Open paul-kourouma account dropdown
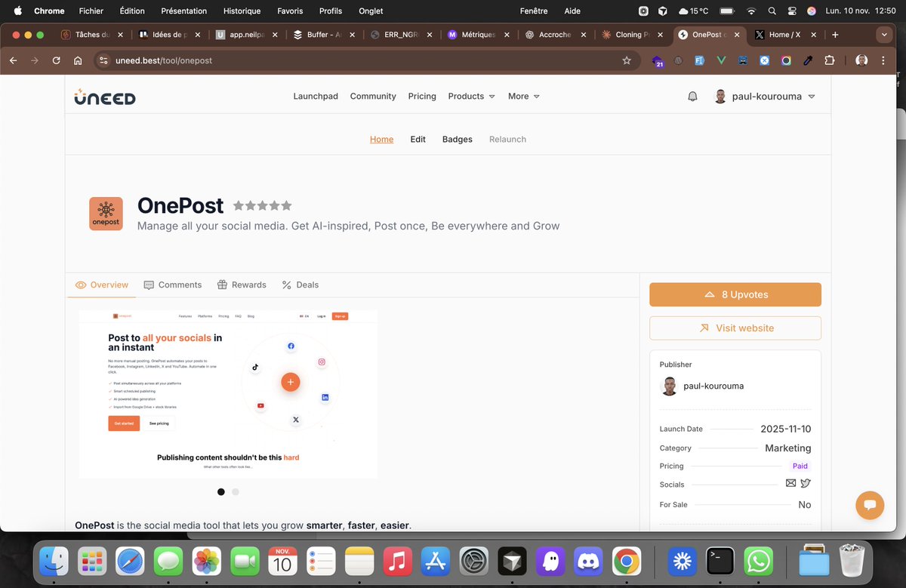The width and height of the screenshot is (906, 588). pos(765,97)
